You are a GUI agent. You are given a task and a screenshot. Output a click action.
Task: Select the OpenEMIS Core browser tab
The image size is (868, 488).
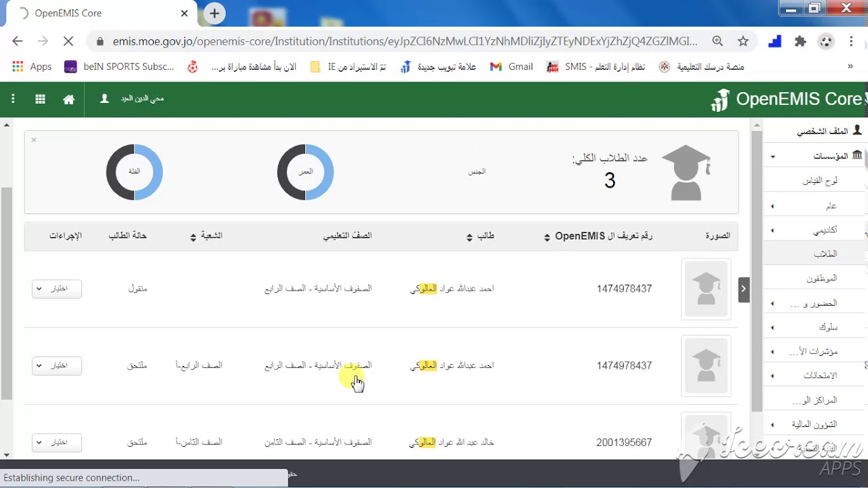(102, 14)
